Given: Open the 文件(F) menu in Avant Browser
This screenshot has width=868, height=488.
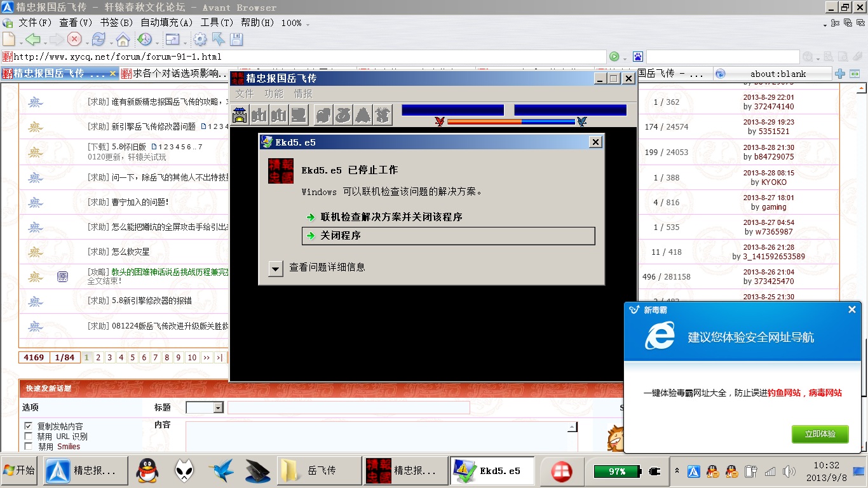Looking at the screenshot, I should [x=35, y=23].
